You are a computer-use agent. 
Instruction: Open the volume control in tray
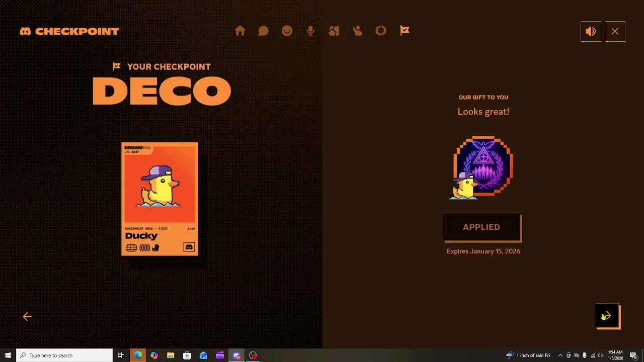[600, 355]
